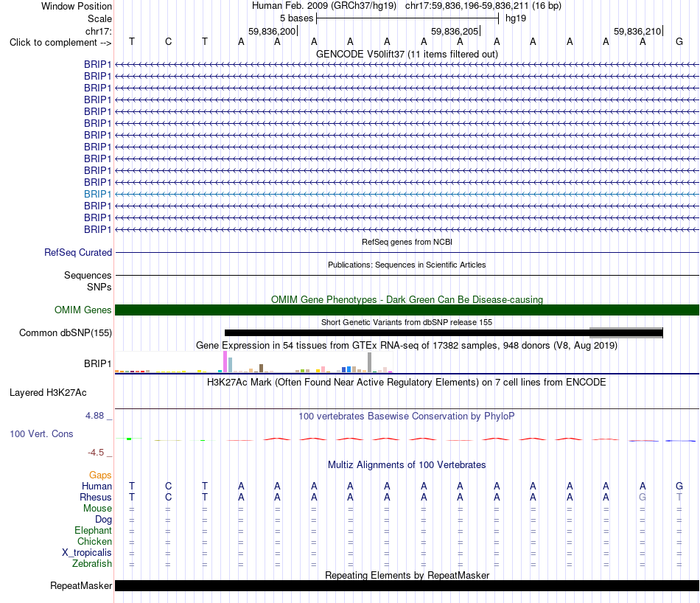Select the 'X_tropicalis' species label
700x603 pixels.
coord(87,553)
